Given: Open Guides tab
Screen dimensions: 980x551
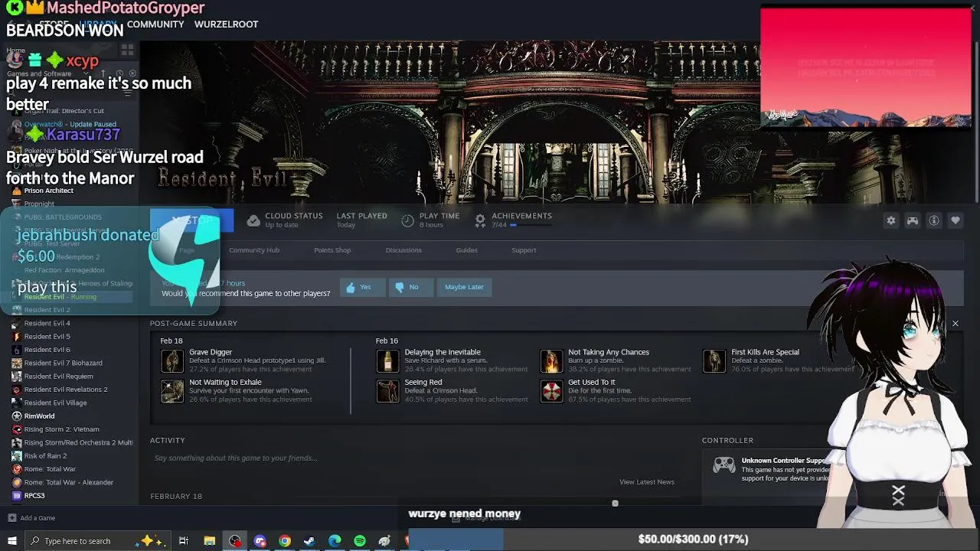Looking at the screenshot, I should 466,250.
